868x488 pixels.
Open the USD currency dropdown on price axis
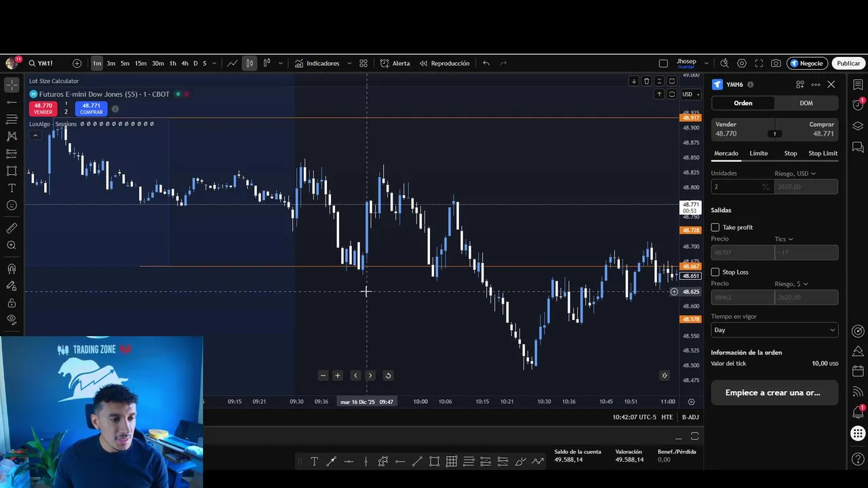[691, 94]
